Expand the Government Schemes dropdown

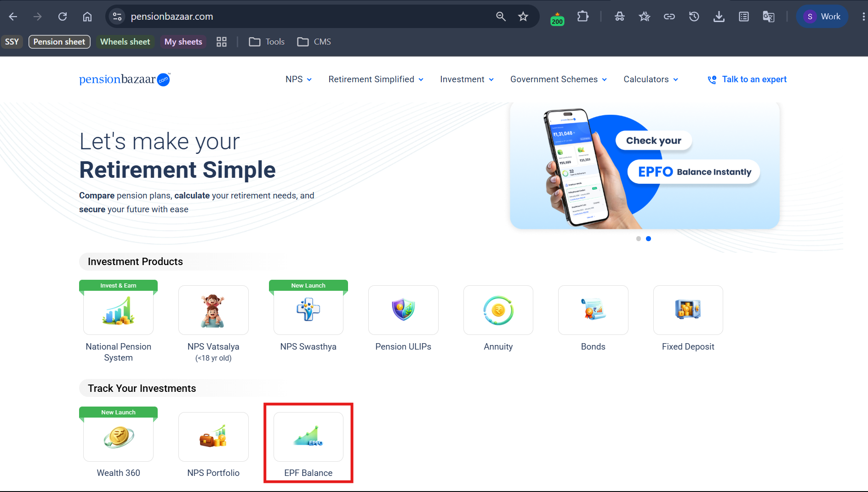coord(559,79)
